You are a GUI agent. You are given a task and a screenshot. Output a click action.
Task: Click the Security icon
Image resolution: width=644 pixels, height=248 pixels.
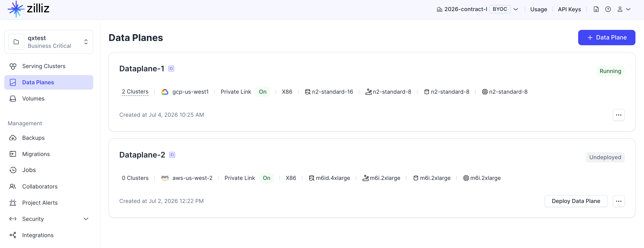(x=13, y=219)
